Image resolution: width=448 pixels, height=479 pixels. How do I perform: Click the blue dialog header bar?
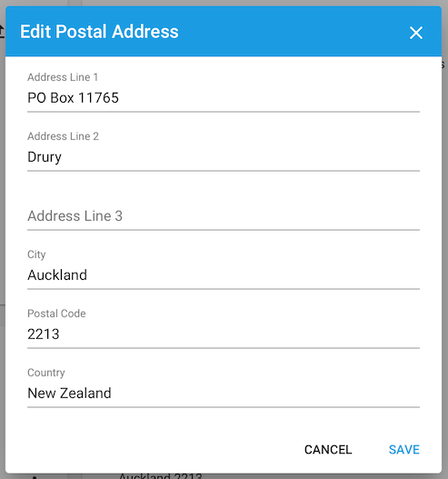(x=224, y=31)
